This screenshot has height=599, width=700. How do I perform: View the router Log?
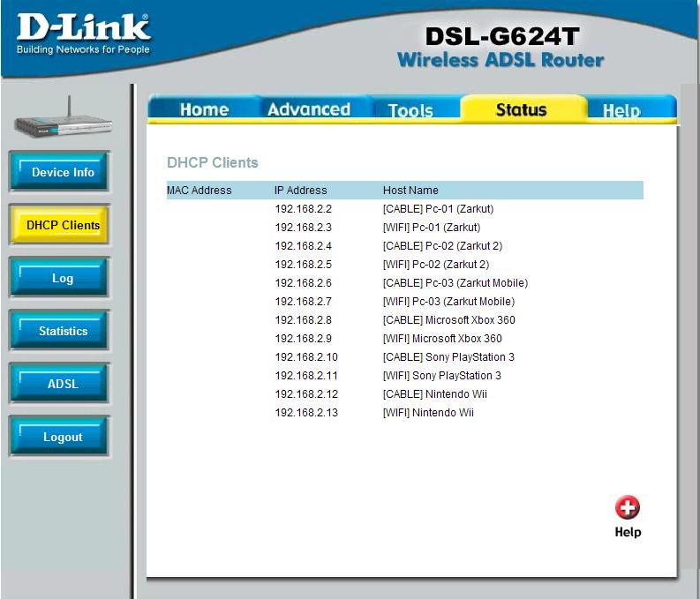click(59, 278)
